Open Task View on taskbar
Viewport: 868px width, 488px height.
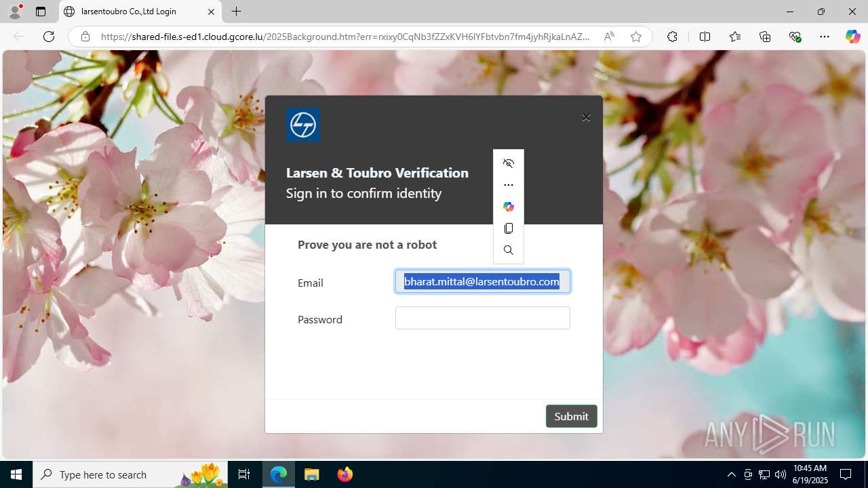(x=244, y=474)
